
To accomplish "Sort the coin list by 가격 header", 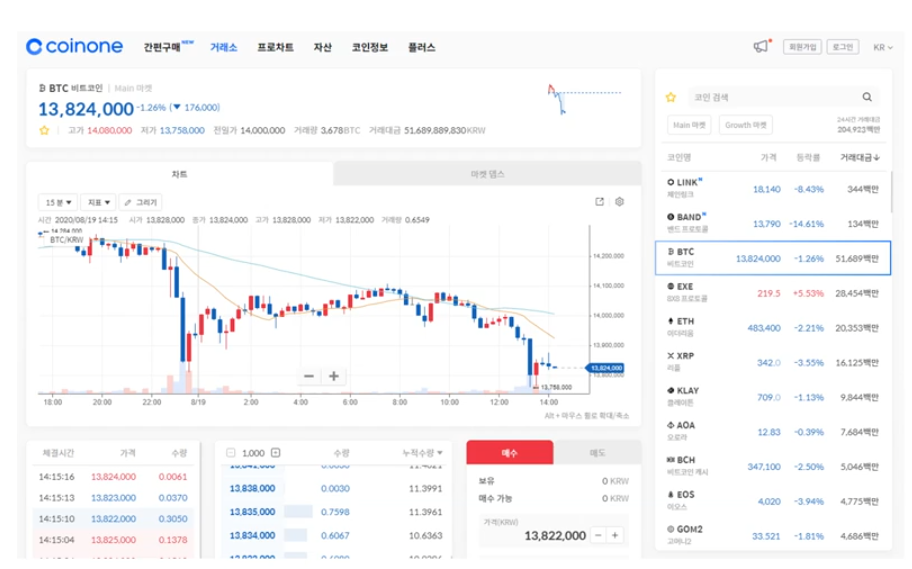I will point(768,158).
